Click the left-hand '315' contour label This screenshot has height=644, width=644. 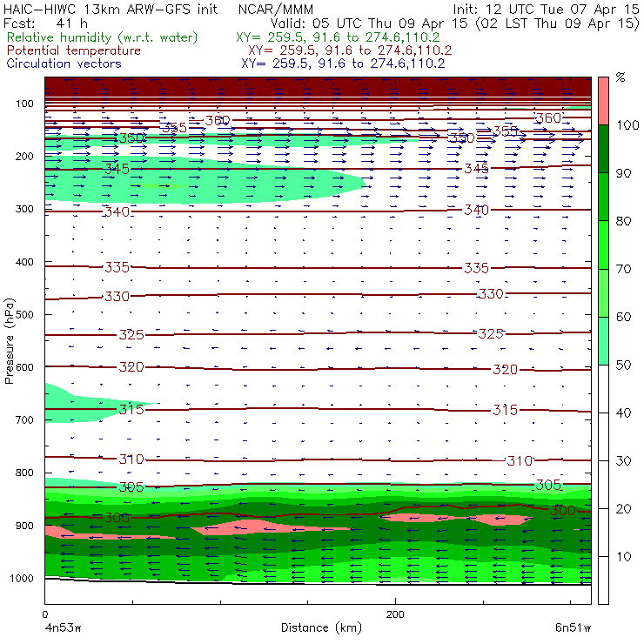tap(131, 410)
